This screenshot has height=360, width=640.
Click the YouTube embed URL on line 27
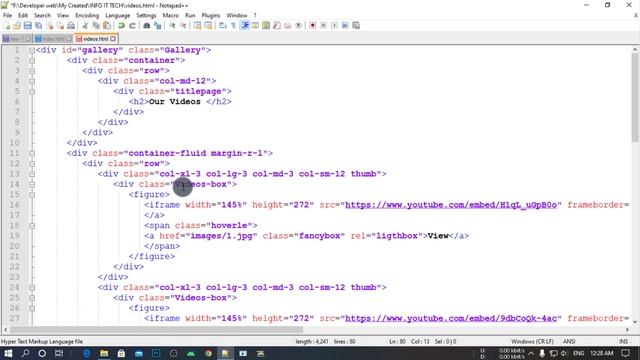tap(451, 318)
